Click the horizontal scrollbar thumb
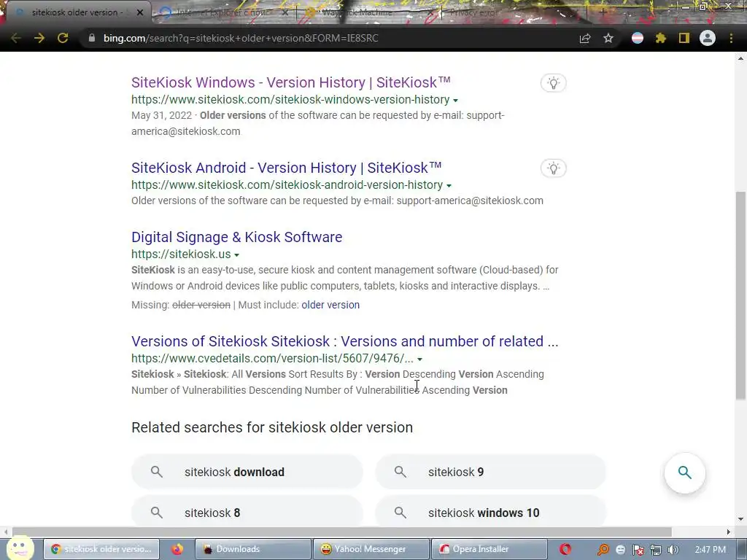 point(342,532)
